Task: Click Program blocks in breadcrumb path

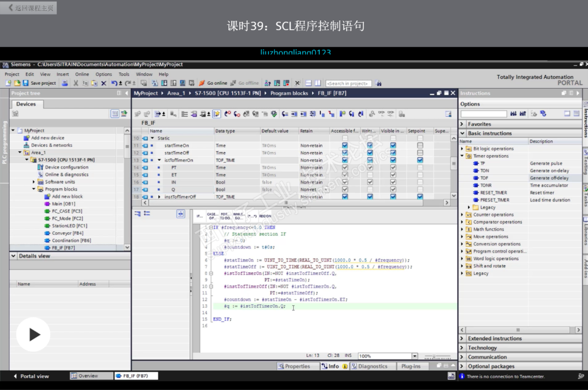Action: pyautogui.click(x=289, y=93)
